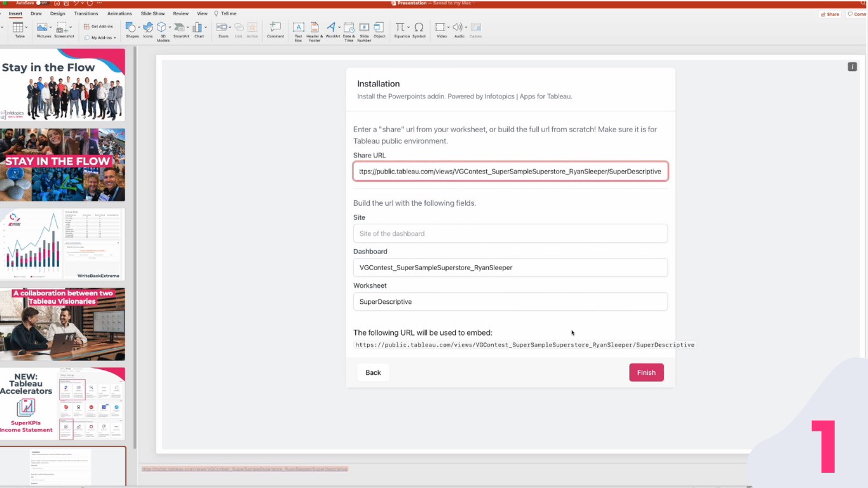Click the highlighted URL in notes area
This screenshot has width=868, height=488.
point(245,469)
